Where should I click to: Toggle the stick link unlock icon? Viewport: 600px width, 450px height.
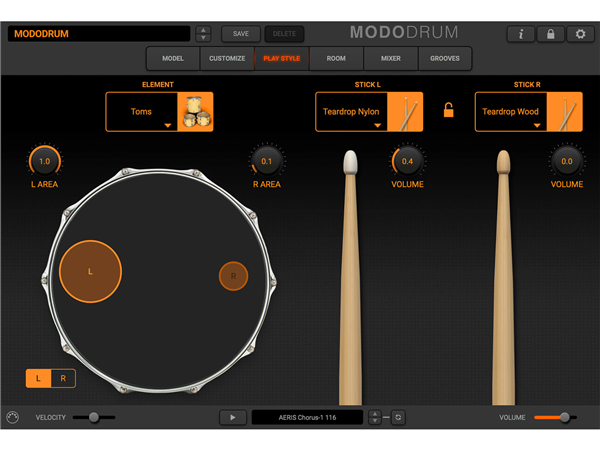coord(448,110)
